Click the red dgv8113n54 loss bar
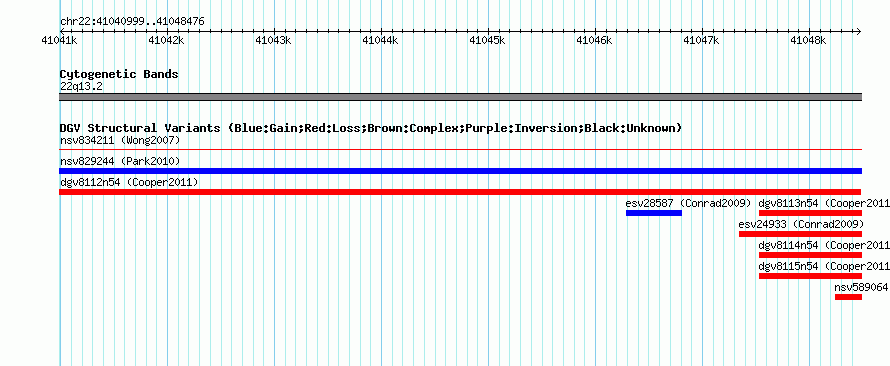 click(x=811, y=213)
